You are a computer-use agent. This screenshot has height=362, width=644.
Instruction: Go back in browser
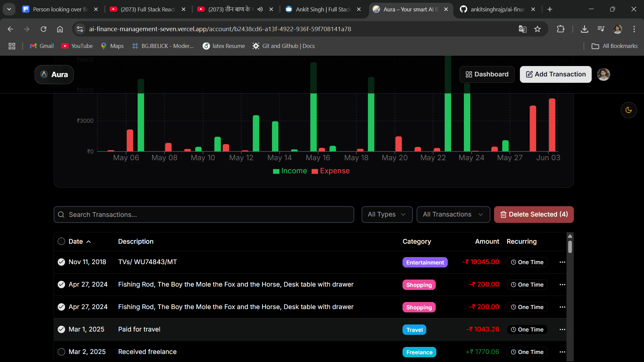tap(10, 29)
